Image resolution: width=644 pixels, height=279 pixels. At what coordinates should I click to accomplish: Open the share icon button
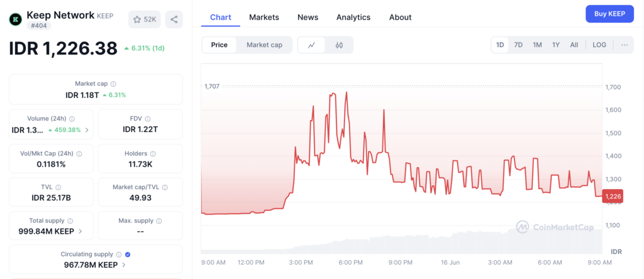(x=174, y=19)
